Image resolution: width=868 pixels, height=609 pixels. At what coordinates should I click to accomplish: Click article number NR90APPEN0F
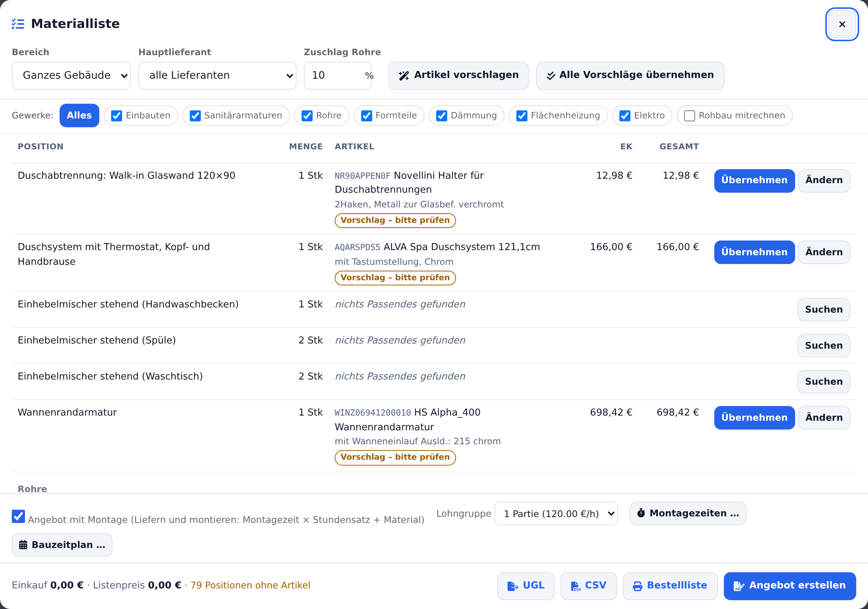pyautogui.click(x=362, y=176)
